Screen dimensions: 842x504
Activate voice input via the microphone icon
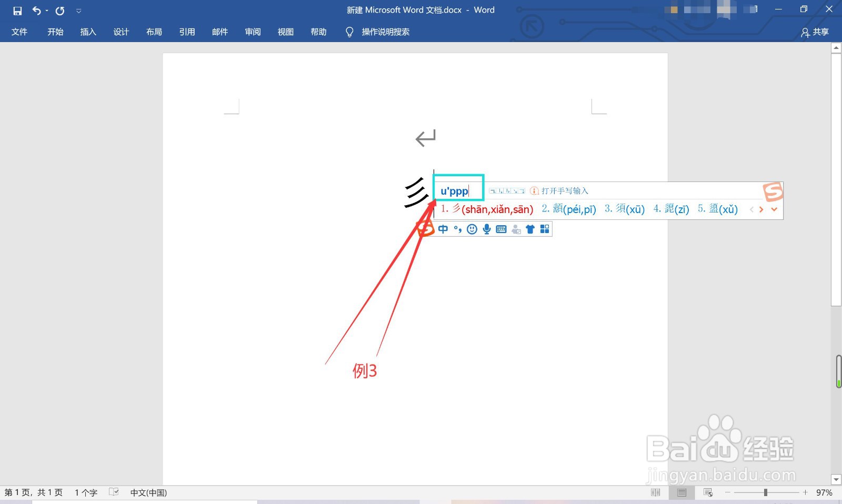pos(486,229)
